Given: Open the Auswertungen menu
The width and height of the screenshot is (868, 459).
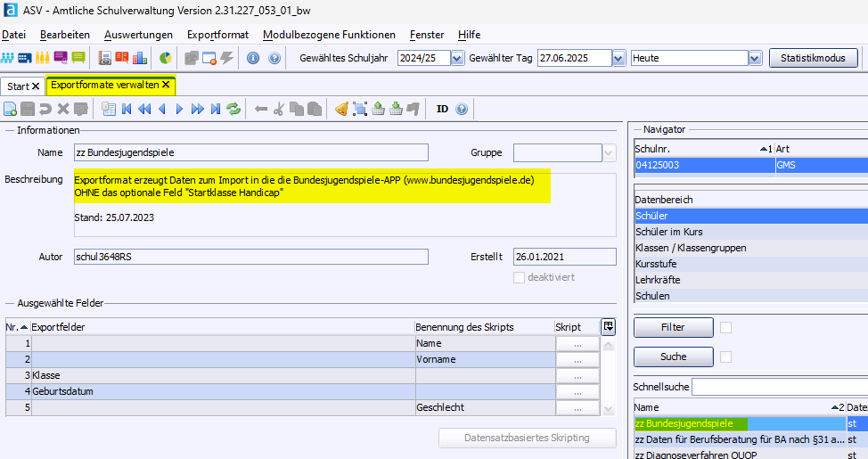Looking at the screenshot, I should click(138, 35).
